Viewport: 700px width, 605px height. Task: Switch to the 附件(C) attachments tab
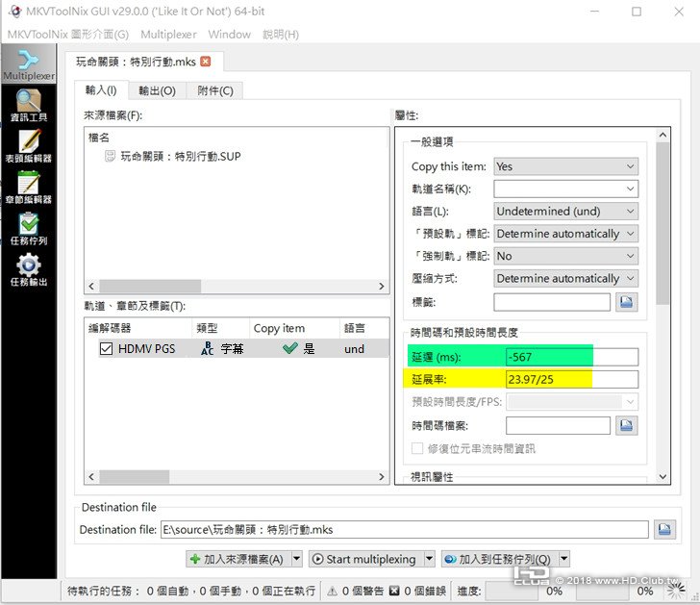point(215,91)
